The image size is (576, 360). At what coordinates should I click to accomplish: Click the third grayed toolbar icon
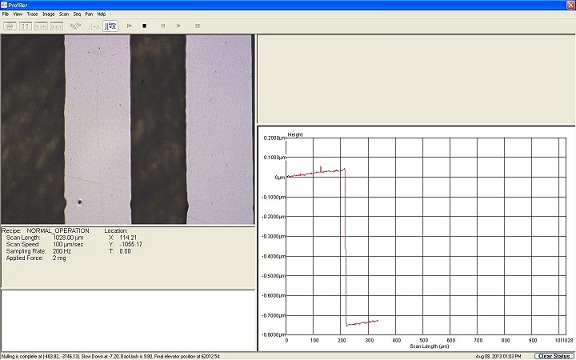point(41,26)
